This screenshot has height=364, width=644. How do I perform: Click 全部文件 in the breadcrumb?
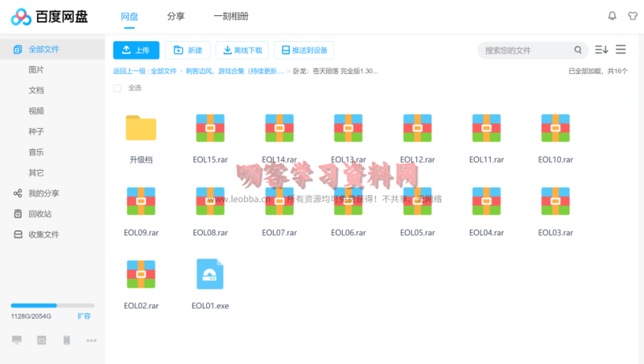coord(163,71)
